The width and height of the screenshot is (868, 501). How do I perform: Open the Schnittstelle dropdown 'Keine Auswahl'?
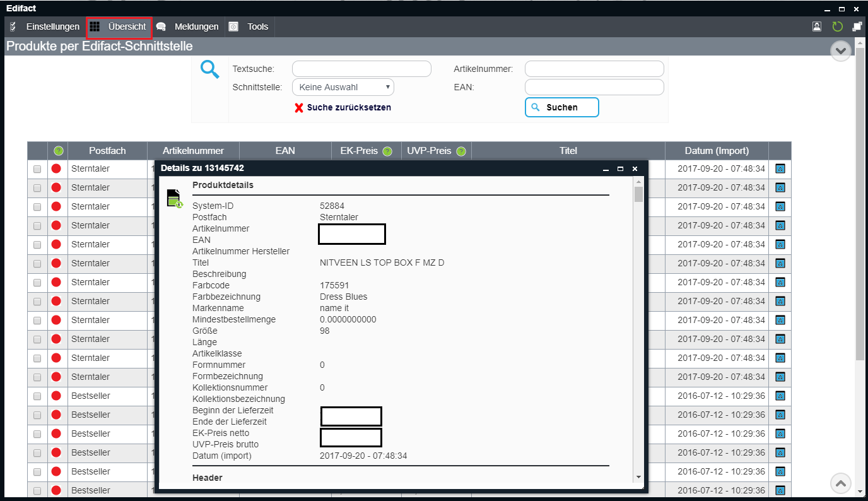pyautogui.click(x=343, y=87)
